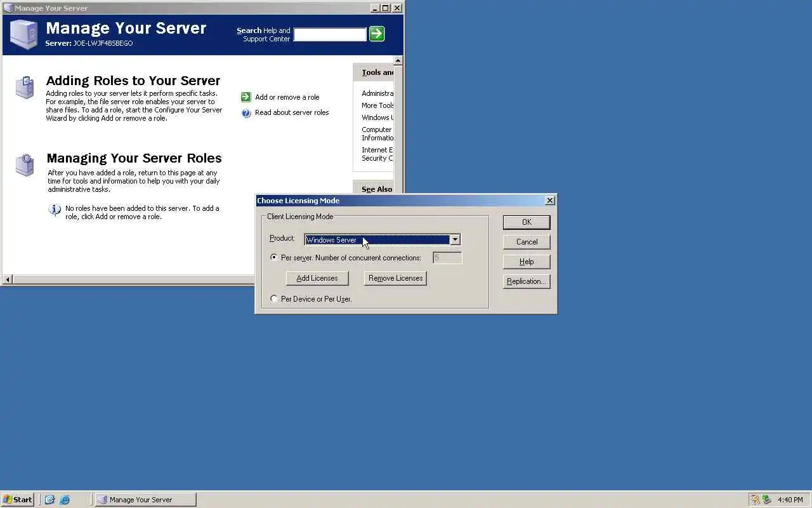812x508 pixels.
Task: Click the Windows Update sidebar link
Action: (377, 117)
